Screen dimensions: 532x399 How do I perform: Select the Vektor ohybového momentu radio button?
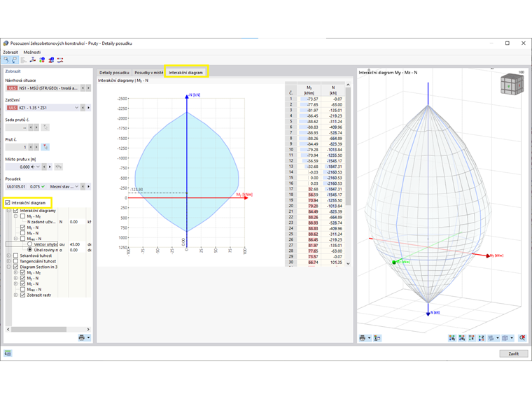pyautogui.click(x=30, y=244)
